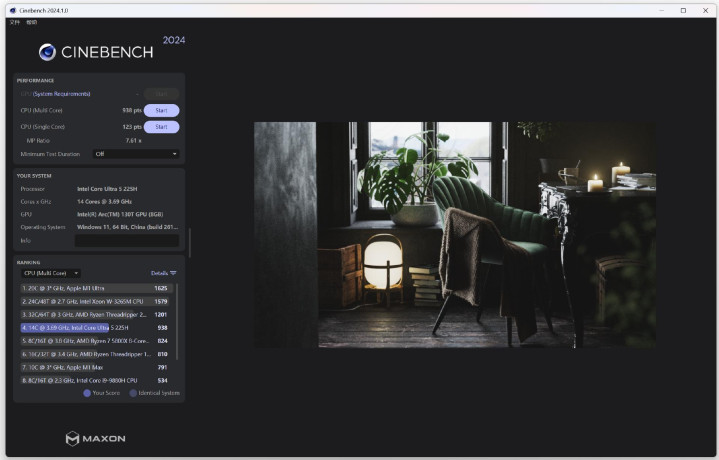Viewport: 719px width, 460px height.
Task: Click the Maxon logo at bottom
Action: point(96,438)
